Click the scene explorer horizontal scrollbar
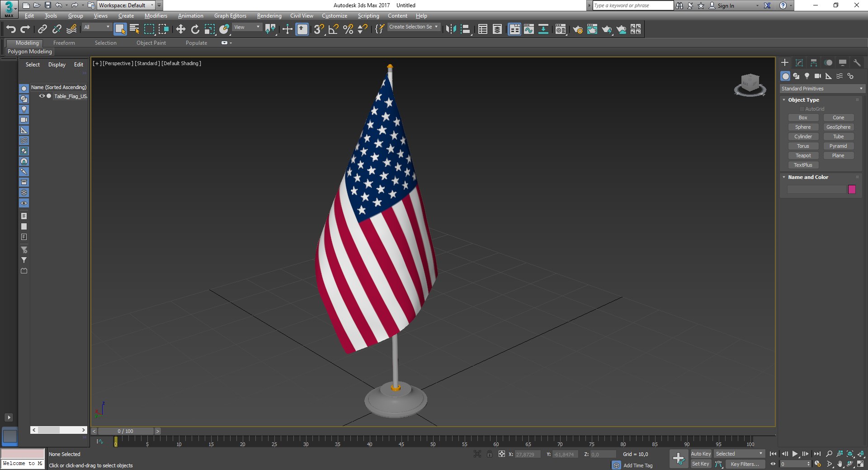Image resolution: width=868 pixels, height=470 pixels. tap(59, 430)
